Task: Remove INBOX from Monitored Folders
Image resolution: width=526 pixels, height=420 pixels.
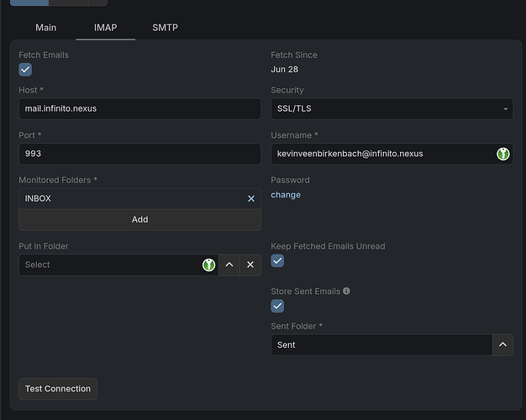Action: coord(250,199)
